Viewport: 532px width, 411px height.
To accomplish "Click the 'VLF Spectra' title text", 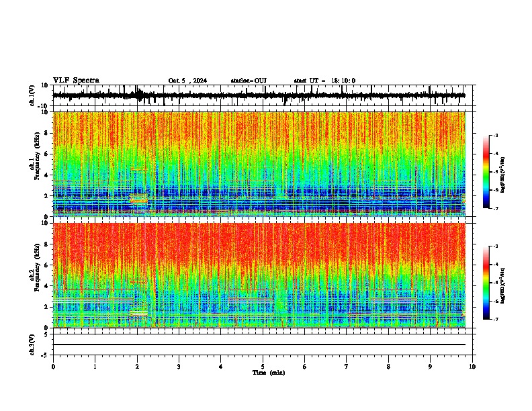I will click(x=76, y=81).
